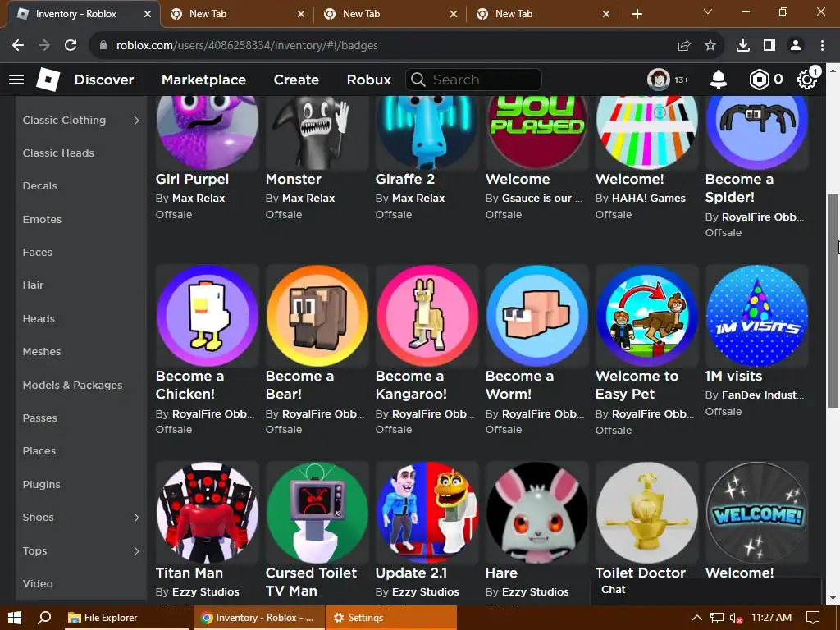Open the Robux menu item
840x630 pixels.
pyautogui.click(x=368, y=80)
